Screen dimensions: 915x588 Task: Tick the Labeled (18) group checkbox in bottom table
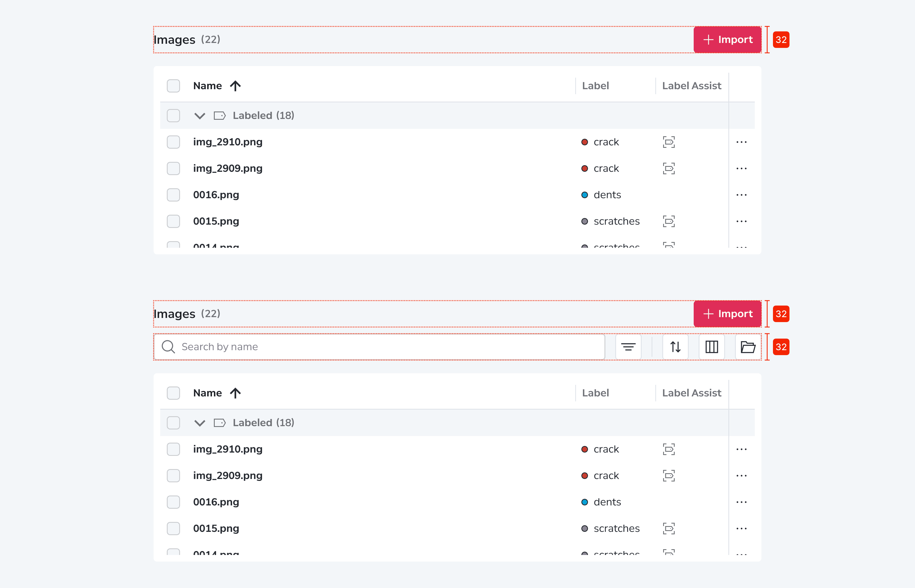click(x=173, y=423)
